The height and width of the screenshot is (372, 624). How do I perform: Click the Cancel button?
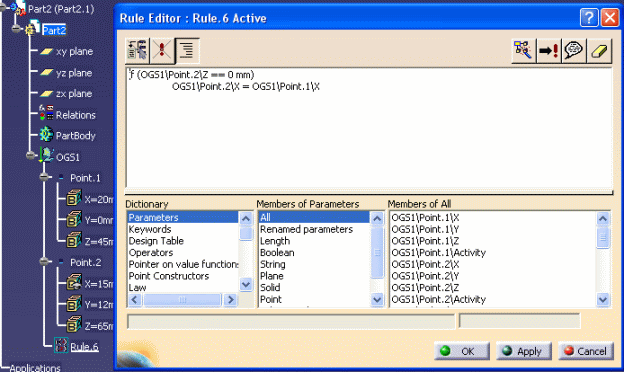(586, 351)
